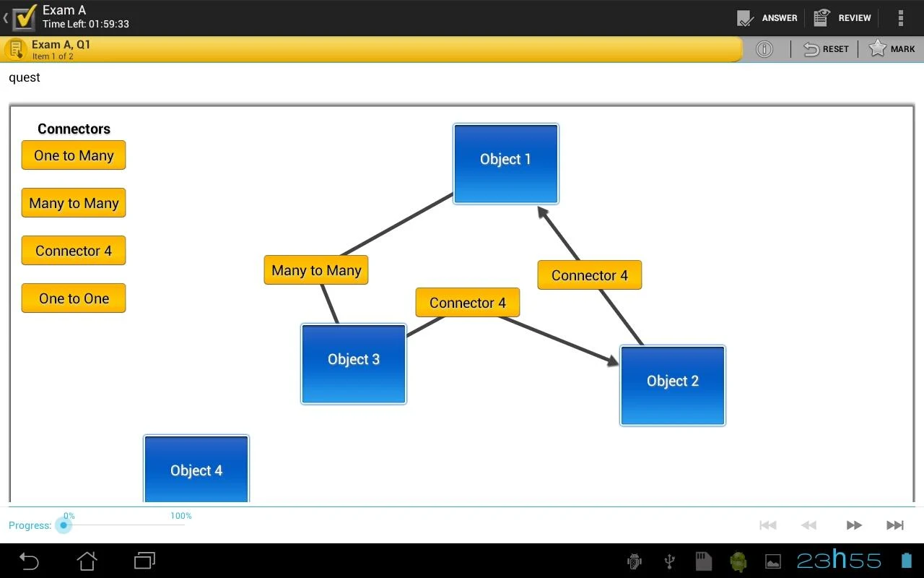Tap the Time Left countdown text
Image resolution: width=924 pixels, height=578 pixels.
point(86,24)
